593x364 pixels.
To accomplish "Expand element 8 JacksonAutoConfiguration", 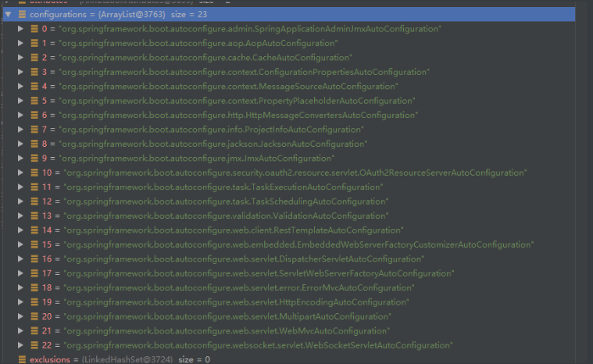I will coord(20,144).
